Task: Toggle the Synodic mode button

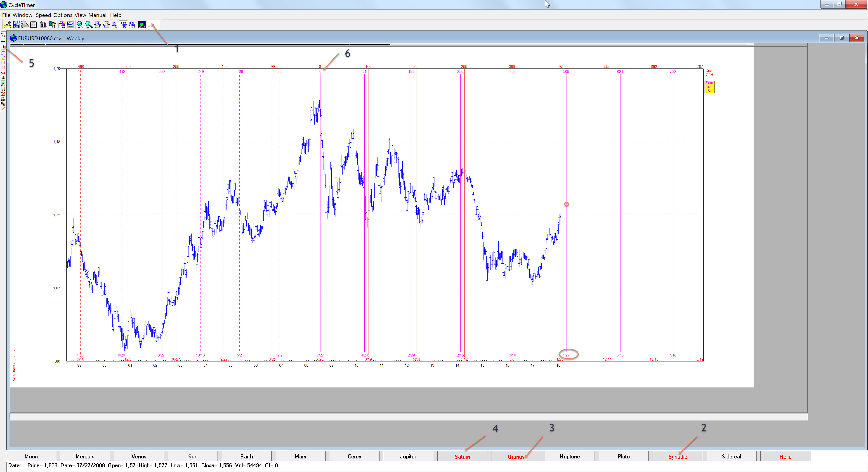Action: coord(677,456)
